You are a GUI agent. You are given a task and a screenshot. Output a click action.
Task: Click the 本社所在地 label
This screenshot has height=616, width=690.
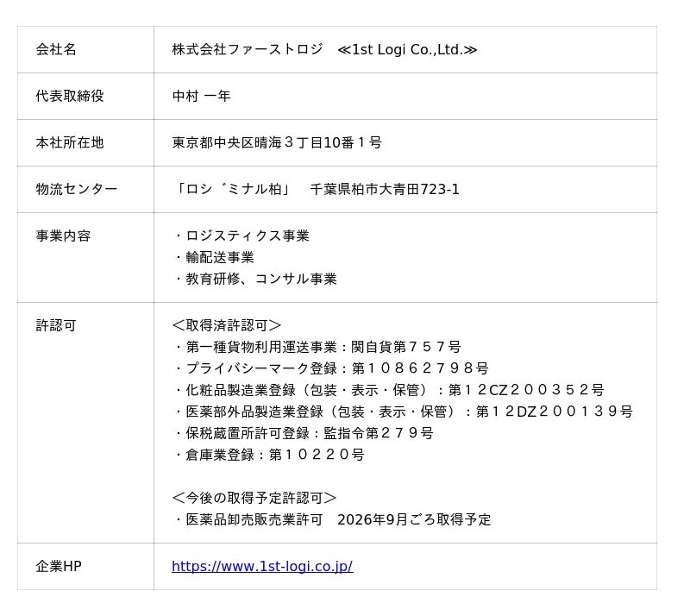pyautogui.click(x=70, y=142)
